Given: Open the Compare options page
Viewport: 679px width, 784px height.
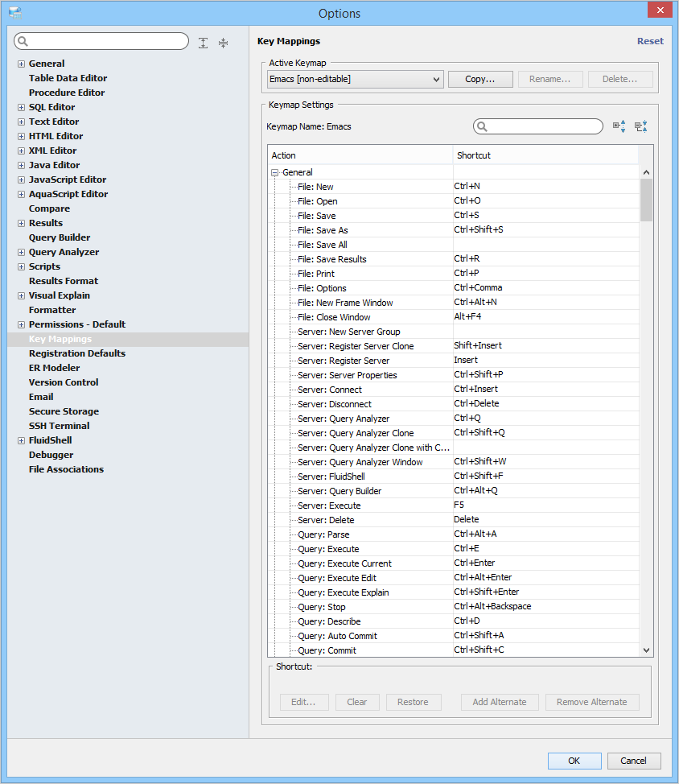Looking at the screenshot, I should click(x=49, y=208).
